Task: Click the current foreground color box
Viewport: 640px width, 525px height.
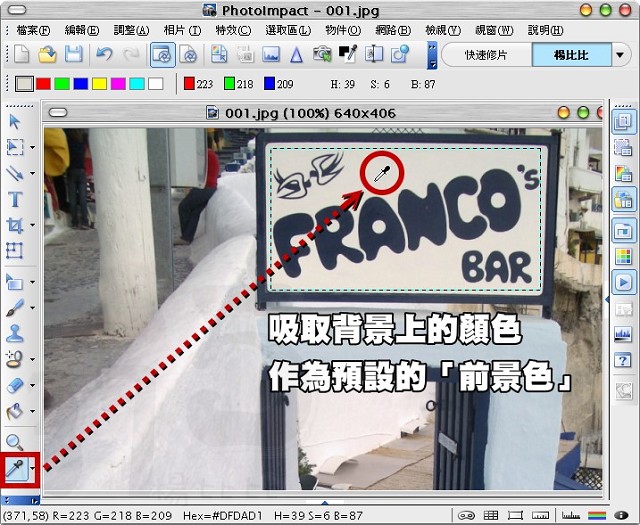Action: [24, 84]
